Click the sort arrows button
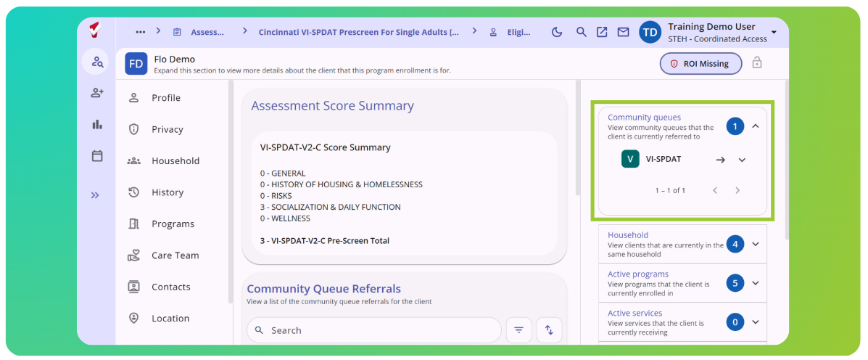Image resolution: width=868 pixels, height=360 pixels. (549, 330)
